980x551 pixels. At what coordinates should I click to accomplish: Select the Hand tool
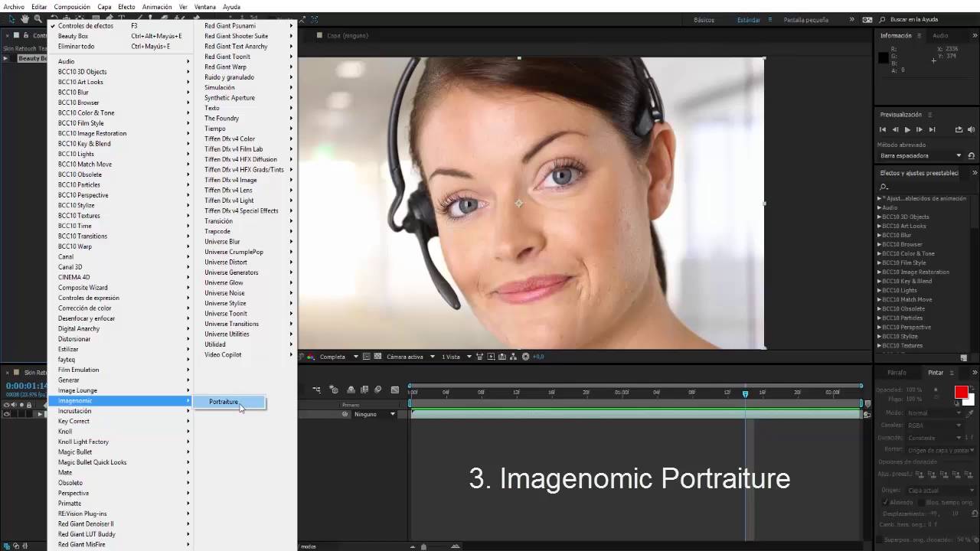[x=25, y=18]
